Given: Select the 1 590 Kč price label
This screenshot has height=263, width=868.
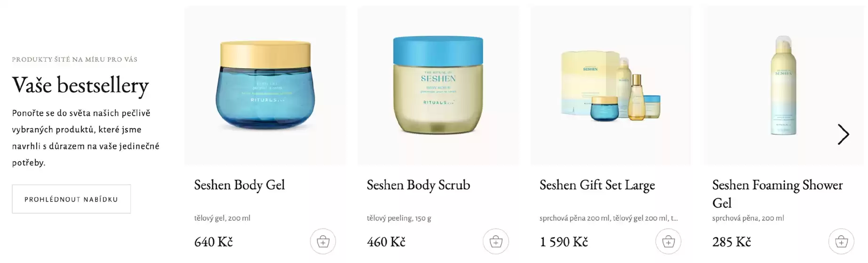Looking at the screenshot, I should click(x=564, y=242).
